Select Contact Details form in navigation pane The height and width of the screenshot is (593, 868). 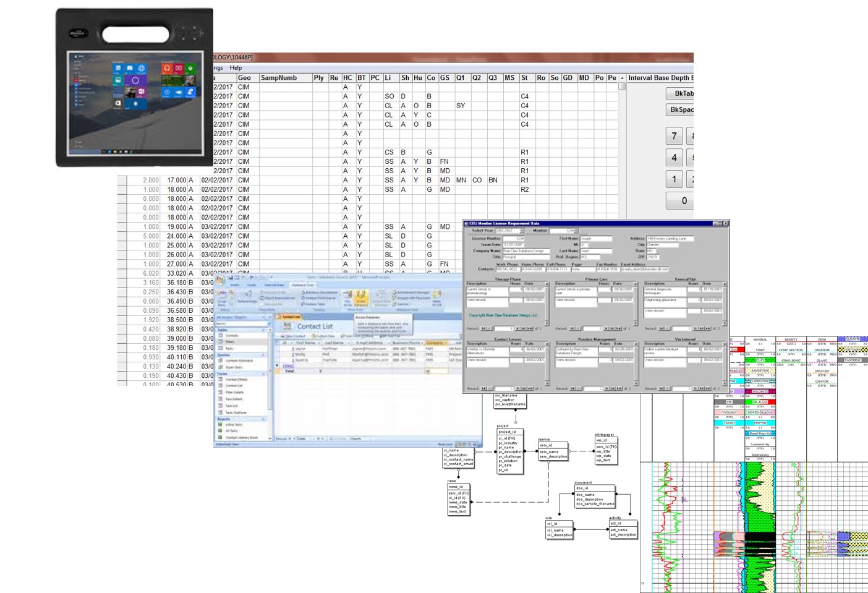click(x=236, y=379)
